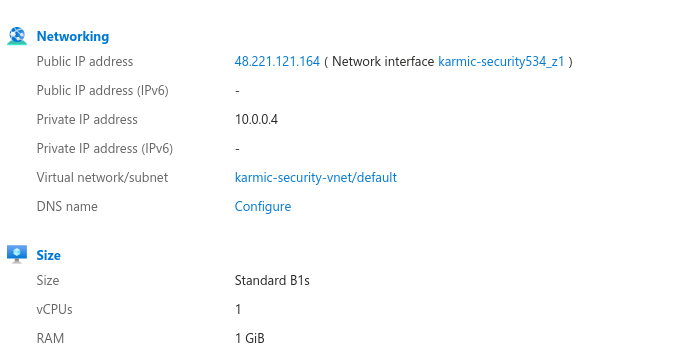
Task: Click the 1 GiB RAM value
Action: pos(250,338)
